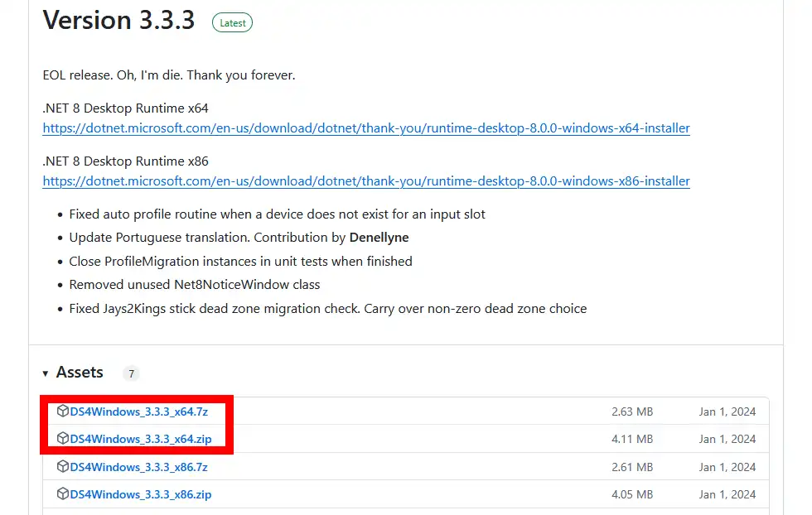Click the 4.05 MB file size
Screen dimensions: 812x515
pyautogui.click(x=632, y=495)
